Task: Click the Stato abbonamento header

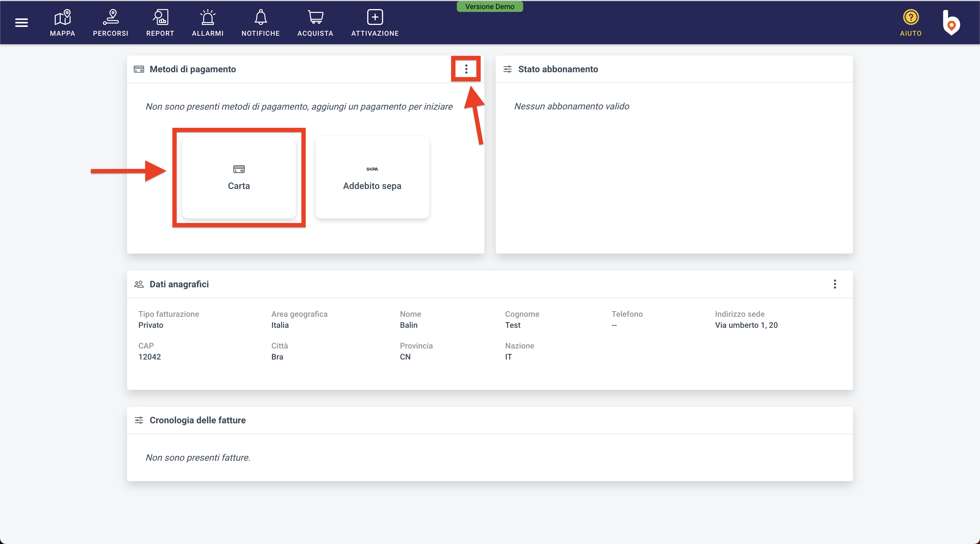Action: (x=558, y=69)
